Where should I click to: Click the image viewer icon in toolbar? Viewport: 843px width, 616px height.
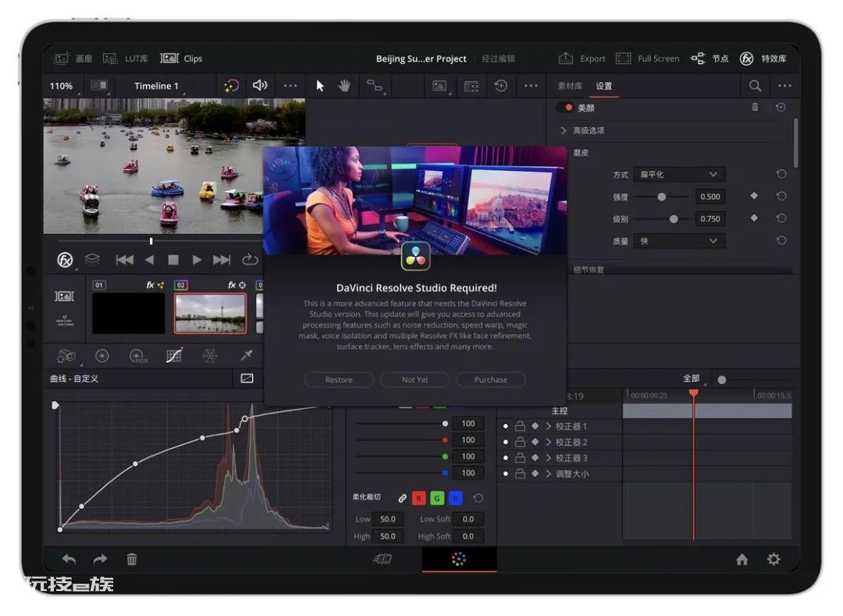[439, 85]
